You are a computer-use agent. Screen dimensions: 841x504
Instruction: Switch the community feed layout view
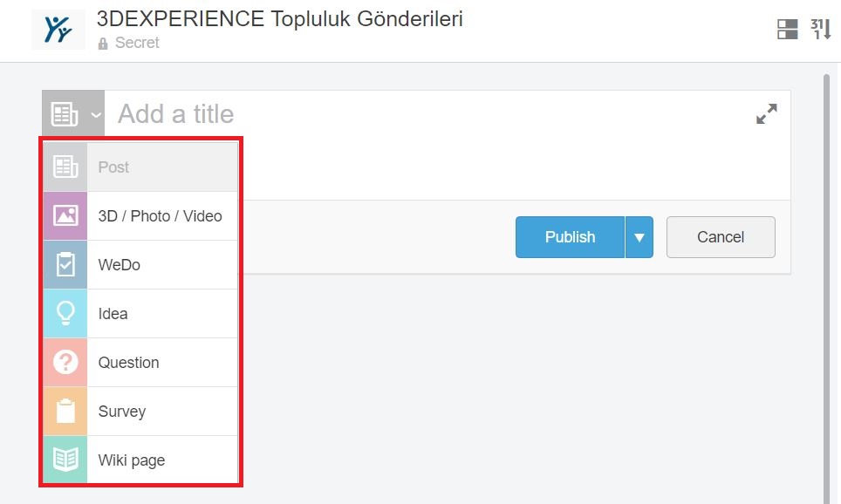(788, 30)
